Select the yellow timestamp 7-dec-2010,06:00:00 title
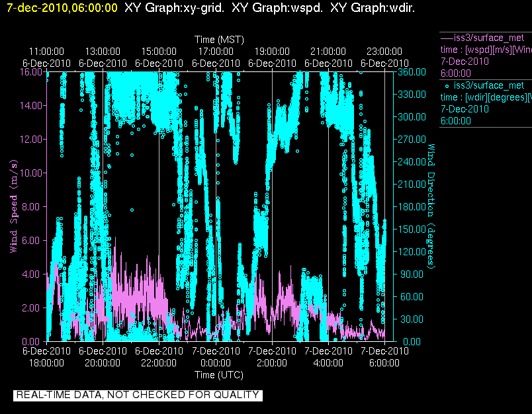This screenshot has height=414, width=532. [x=62, y=8]
